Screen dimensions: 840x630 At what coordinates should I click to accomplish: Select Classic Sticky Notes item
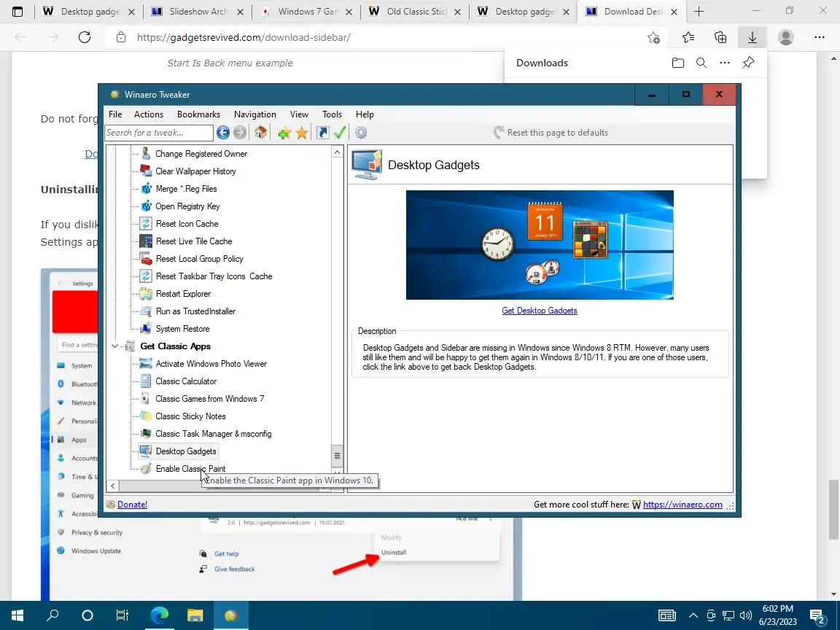tap(190, 416)
